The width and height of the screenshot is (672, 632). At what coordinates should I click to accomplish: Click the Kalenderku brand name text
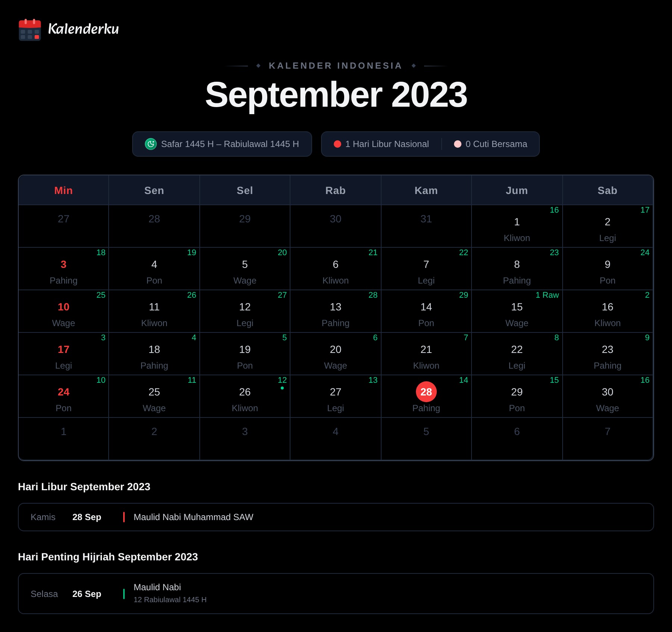point(84,29)
